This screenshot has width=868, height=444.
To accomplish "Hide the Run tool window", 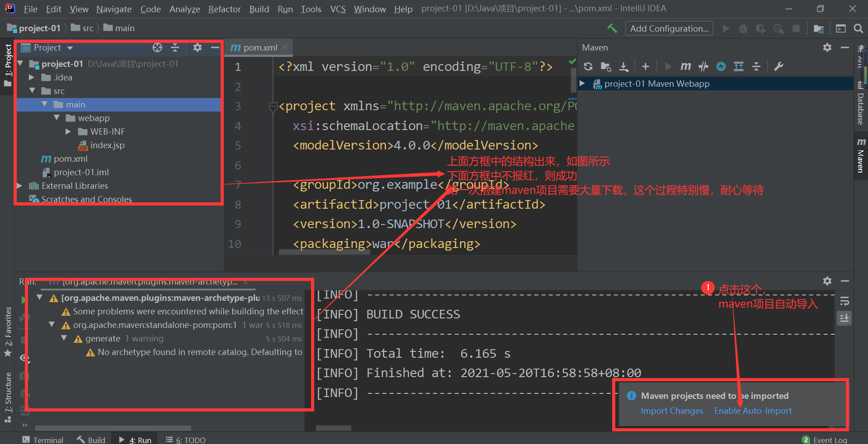I will point(845,281).
